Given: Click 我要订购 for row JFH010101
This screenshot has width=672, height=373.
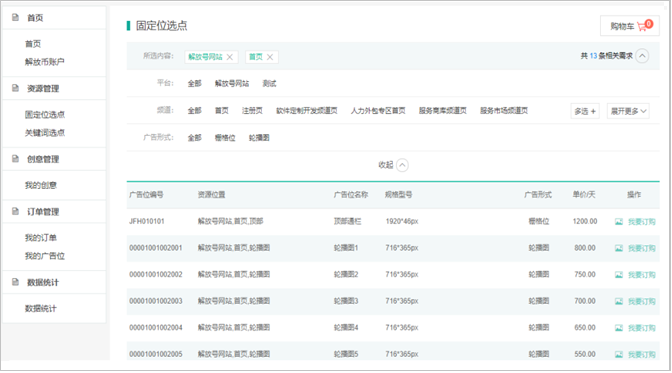Looking at the screenshot, I should pos(642,222).
